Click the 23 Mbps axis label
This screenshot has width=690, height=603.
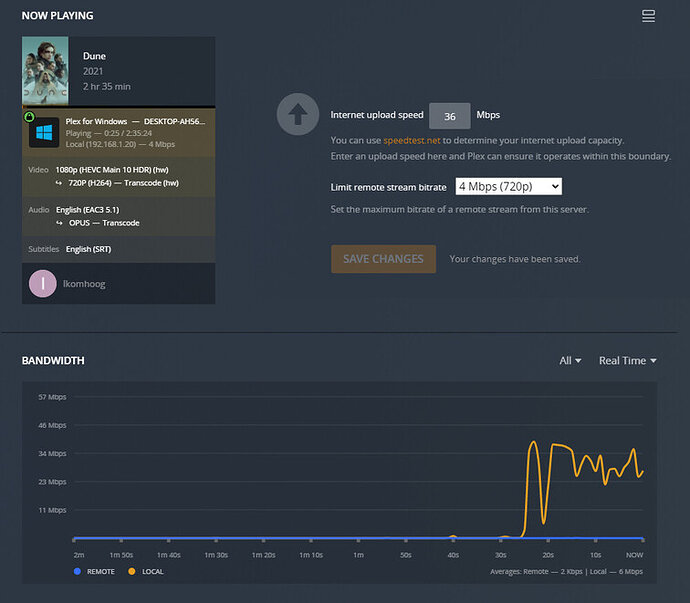click(x=52, y=482)
